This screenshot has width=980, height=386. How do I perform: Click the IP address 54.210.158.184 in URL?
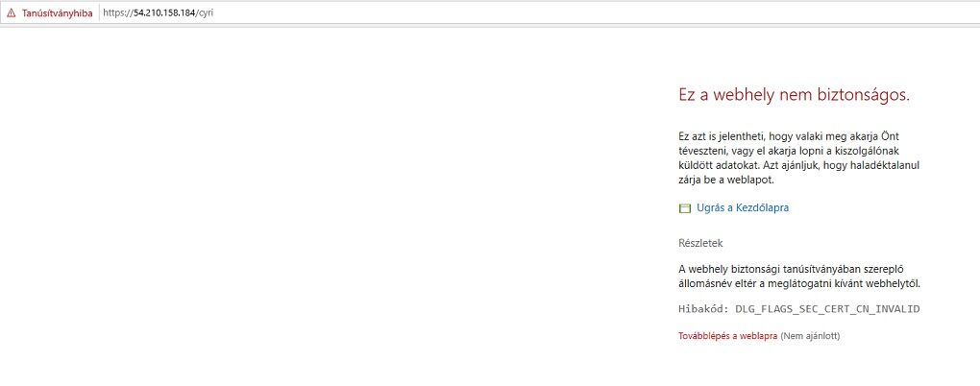point(164,13)
